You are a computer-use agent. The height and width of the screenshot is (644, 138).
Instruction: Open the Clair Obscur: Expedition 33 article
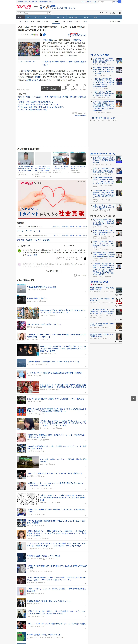click(56, 579)
